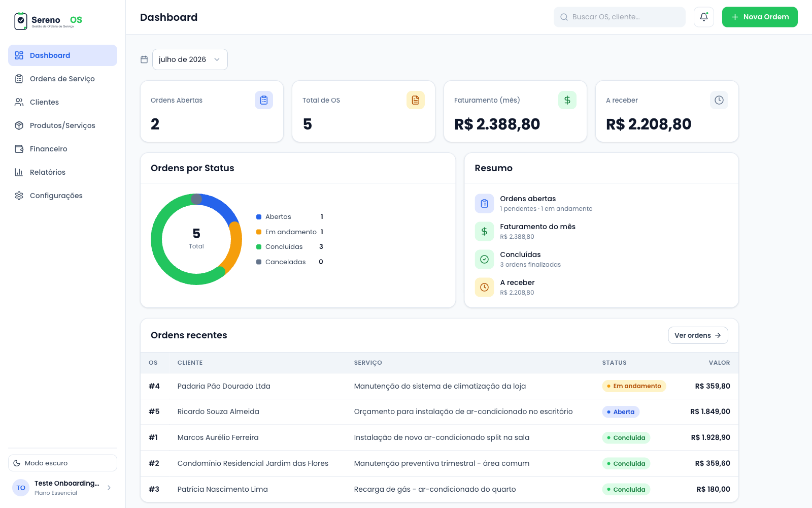Click the CLIENTE column header

[190, 363]
